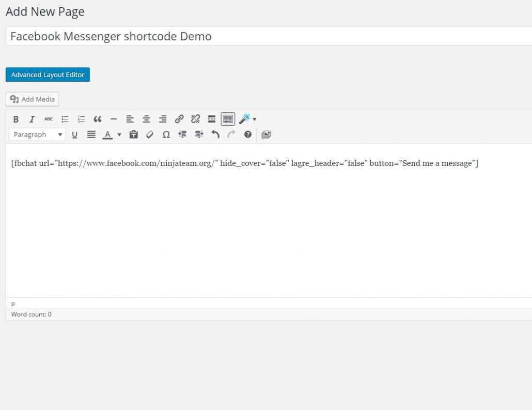The width and height of the screenshot is (532, 410).
Task: Remove link with the unlink icon
Action: click(195, 119)
